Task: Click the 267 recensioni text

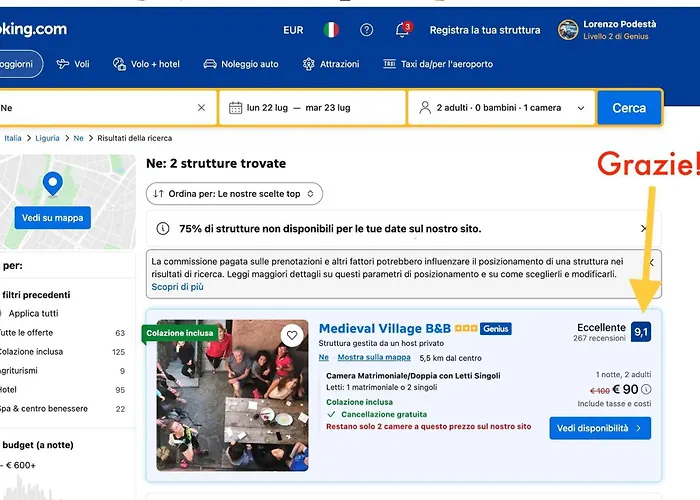Action: coord(600,338)
